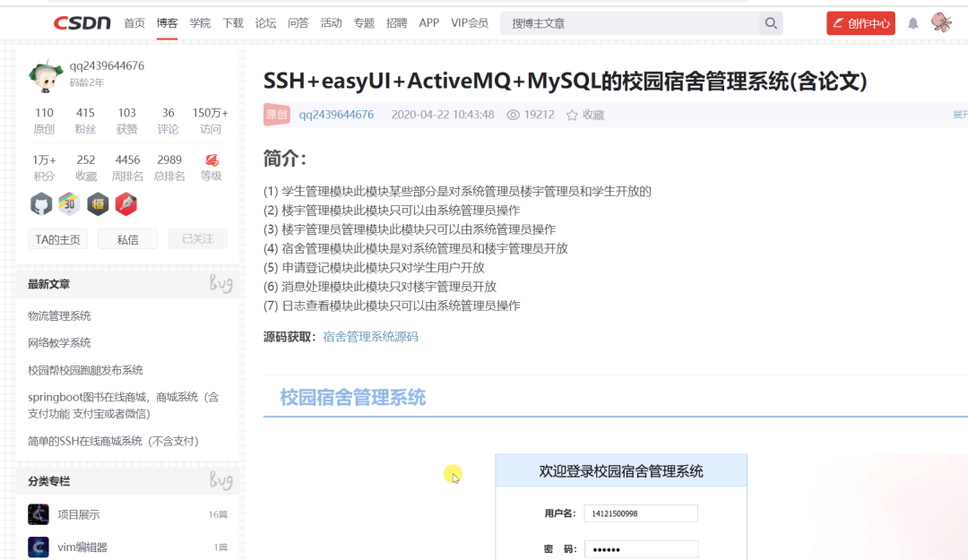Click the blog level icon above 等级
The width and height of the screenshot is (968, 560).
(212, 159)
